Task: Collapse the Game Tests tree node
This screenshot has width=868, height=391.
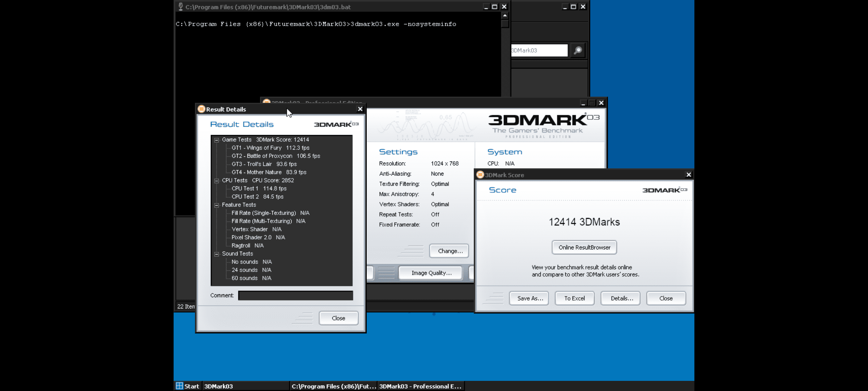Action: tap(217, 140)
